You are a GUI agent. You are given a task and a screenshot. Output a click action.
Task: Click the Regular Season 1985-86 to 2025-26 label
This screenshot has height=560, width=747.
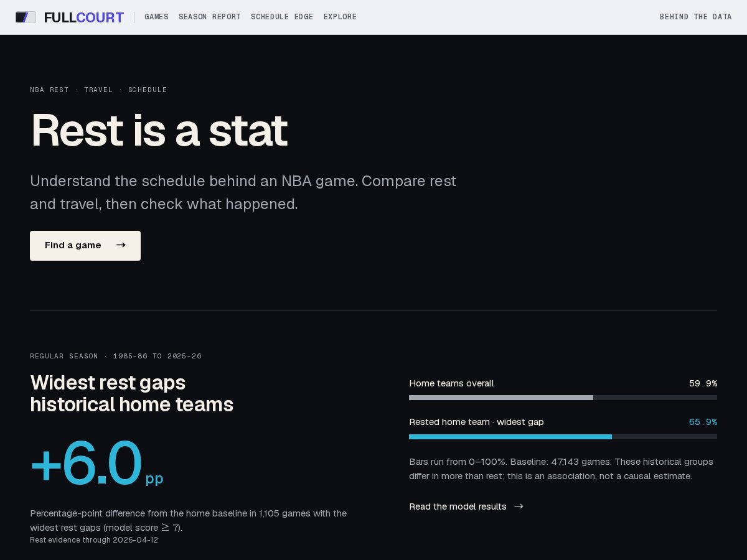coord(116,356)
